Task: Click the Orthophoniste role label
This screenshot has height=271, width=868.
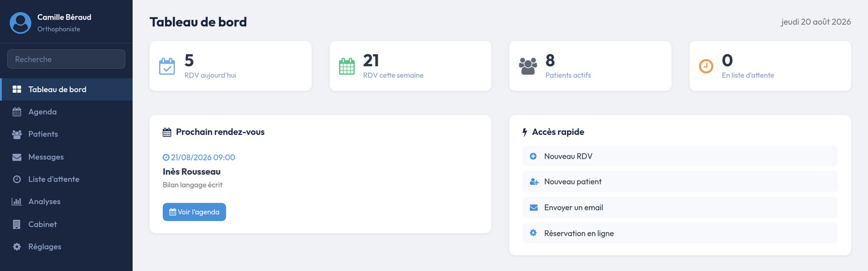Action: [x=59, y=29]
